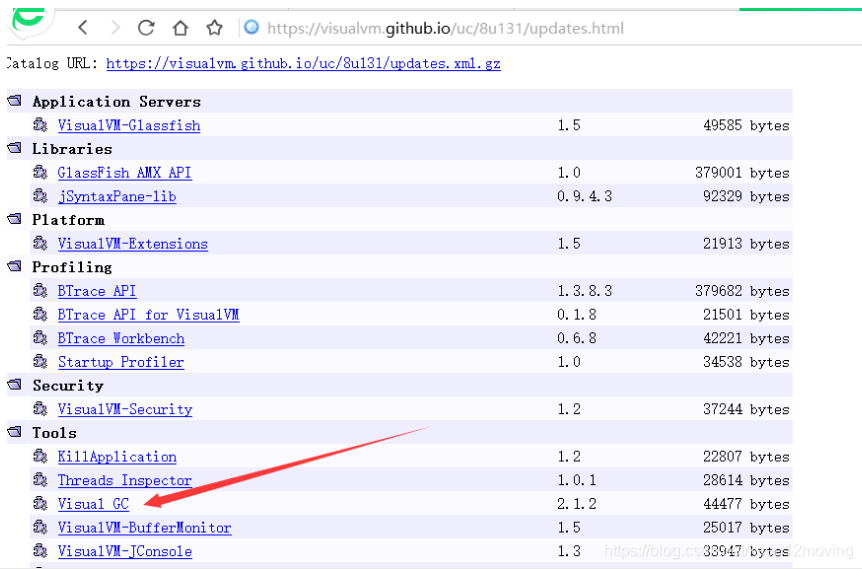Open the BTrace Workbench link
Screen dimensions: 862x569
121,338
